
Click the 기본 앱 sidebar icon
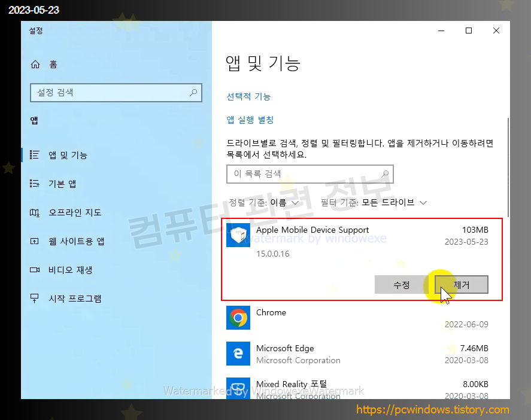(x=35, y=184)
